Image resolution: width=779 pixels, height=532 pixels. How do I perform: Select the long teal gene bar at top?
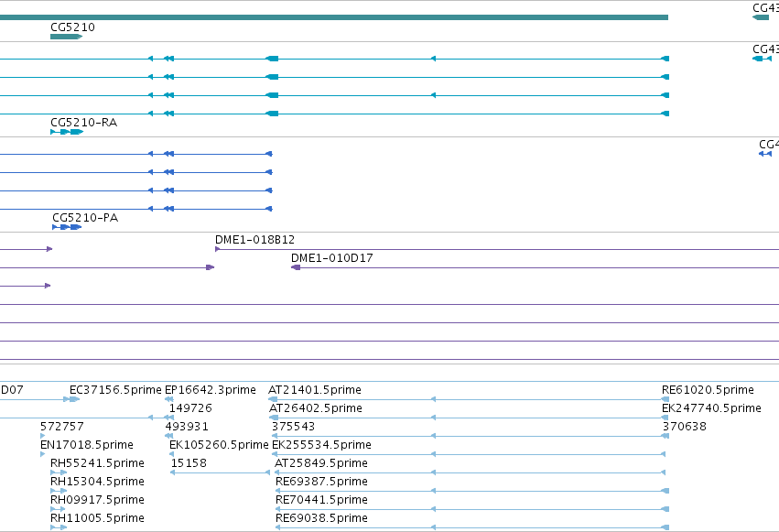pyautogui.click(x=334, y=17)
